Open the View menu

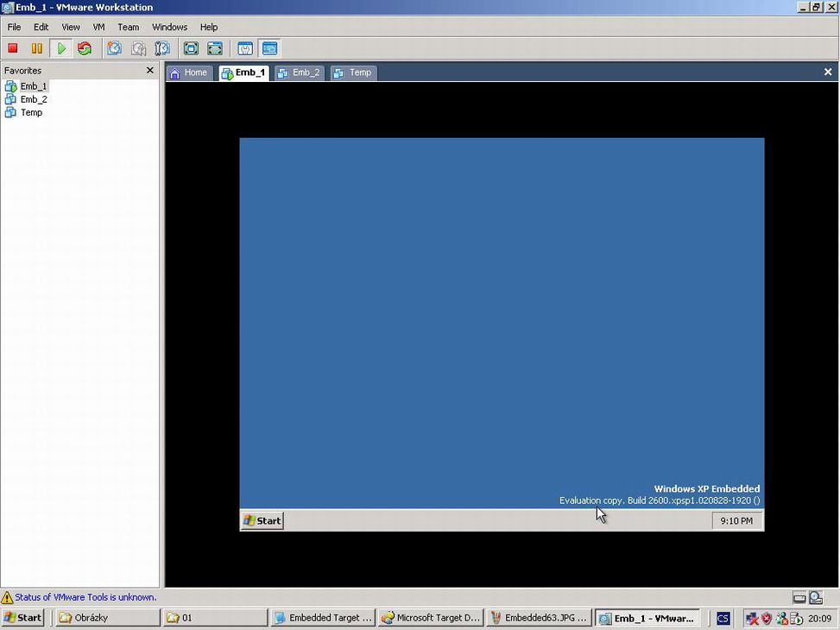(71, 27)
